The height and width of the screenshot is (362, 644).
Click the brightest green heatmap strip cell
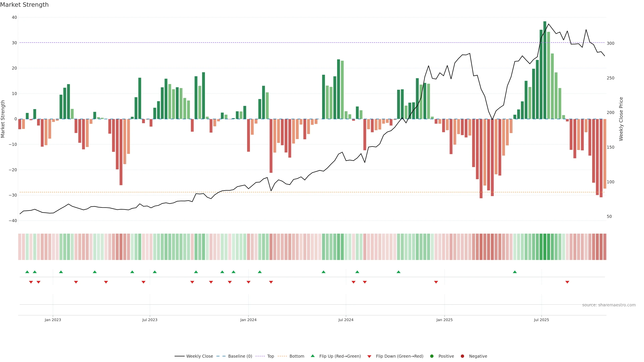[x=545, y=247]
